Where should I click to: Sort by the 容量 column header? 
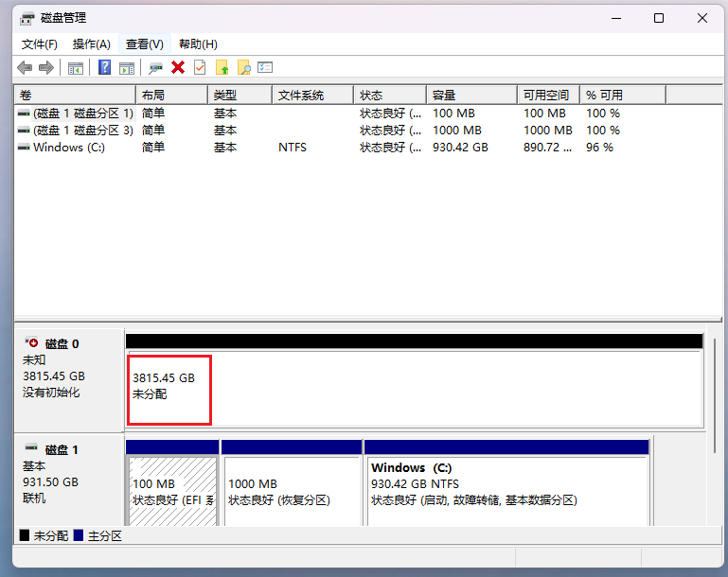click(471, 96)
